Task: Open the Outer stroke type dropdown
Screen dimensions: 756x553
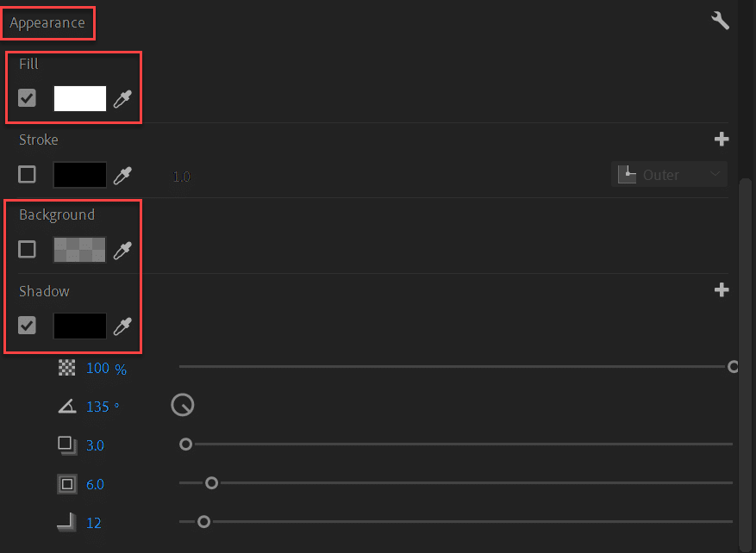Action: [x=669, y=174]
